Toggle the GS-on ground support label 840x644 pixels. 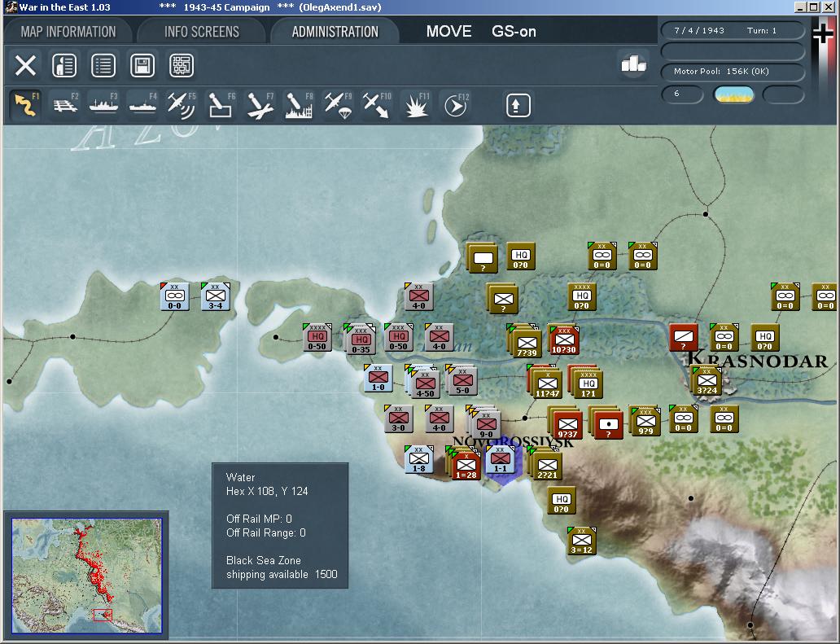click(514, 31)
